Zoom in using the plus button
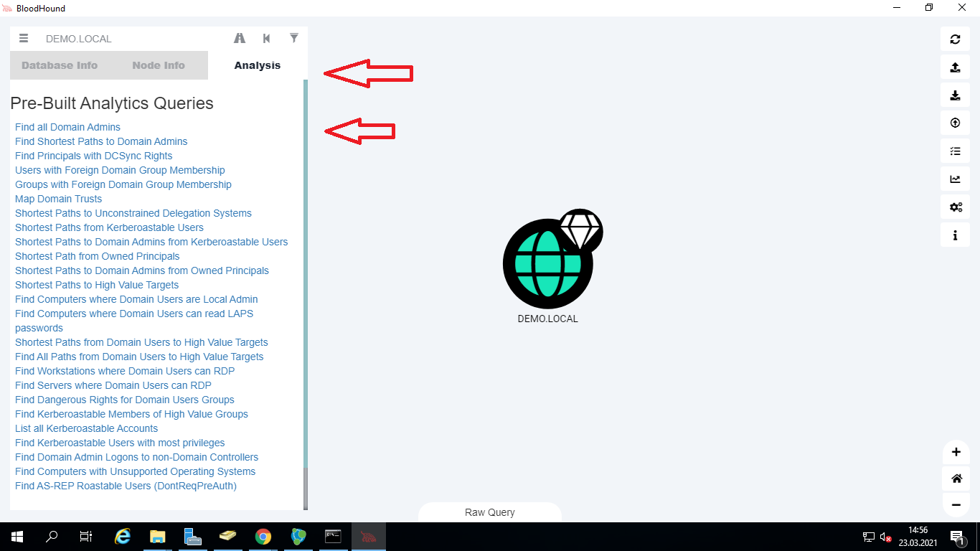 956,452
